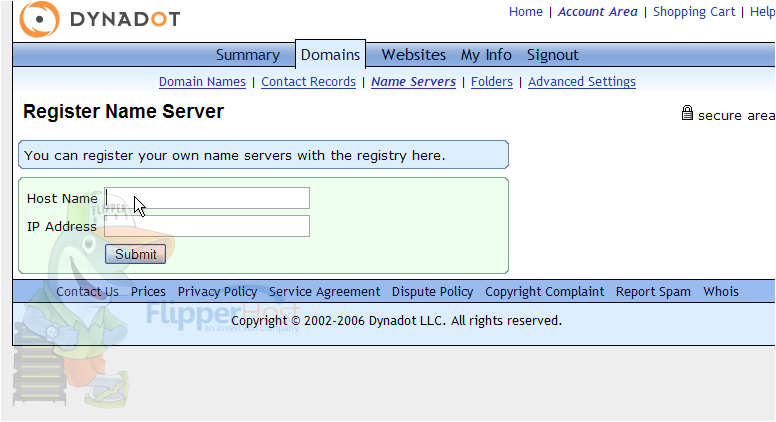
Task: Open the Shopping Cart link
Action: point(694,12)
